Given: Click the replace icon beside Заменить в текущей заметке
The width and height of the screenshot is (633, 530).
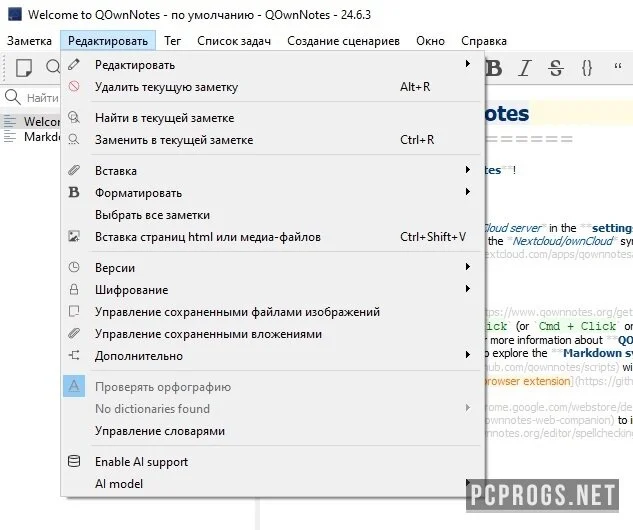Looking at the screenshot, I should tap(74, 139).
